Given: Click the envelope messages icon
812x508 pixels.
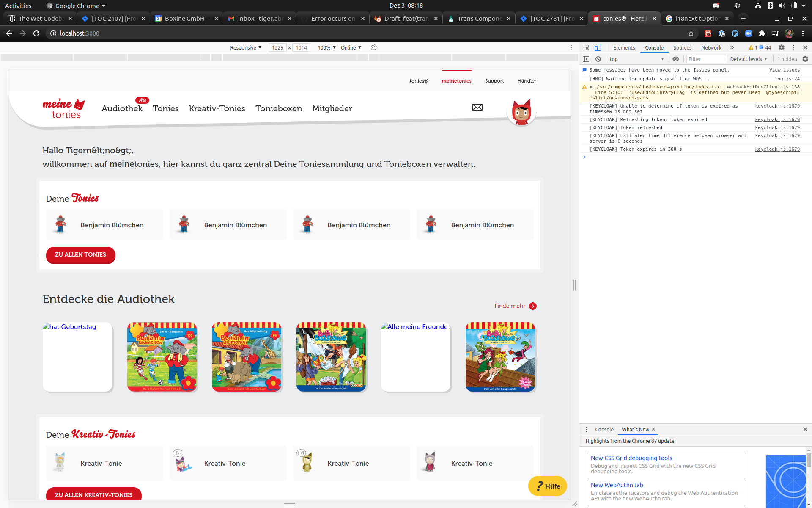Looking at the screenshot, I should (x=477, y=108).
